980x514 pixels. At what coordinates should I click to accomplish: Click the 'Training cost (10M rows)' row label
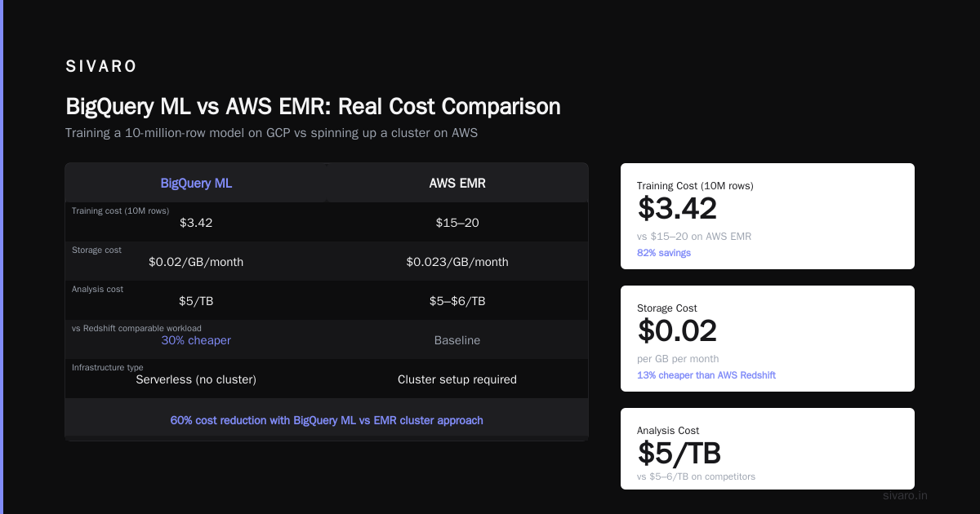click(x=120, y=211)
